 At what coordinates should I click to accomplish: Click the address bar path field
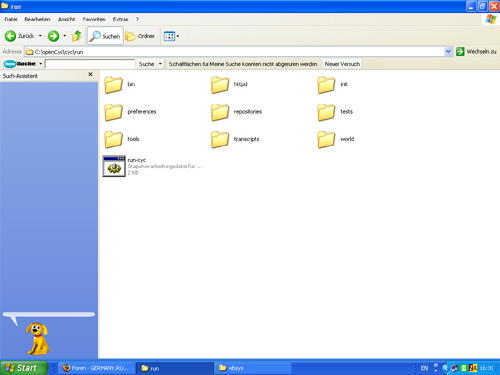235,52
